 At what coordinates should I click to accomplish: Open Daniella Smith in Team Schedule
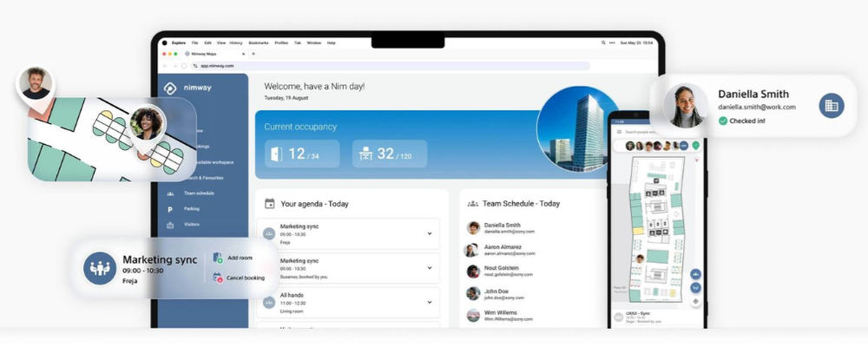click(x=501, y=228)
